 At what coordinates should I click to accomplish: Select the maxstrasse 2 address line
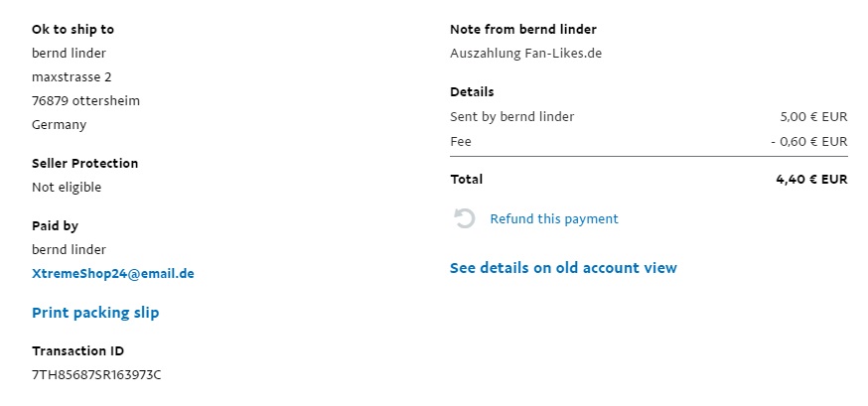coord(72,76)
